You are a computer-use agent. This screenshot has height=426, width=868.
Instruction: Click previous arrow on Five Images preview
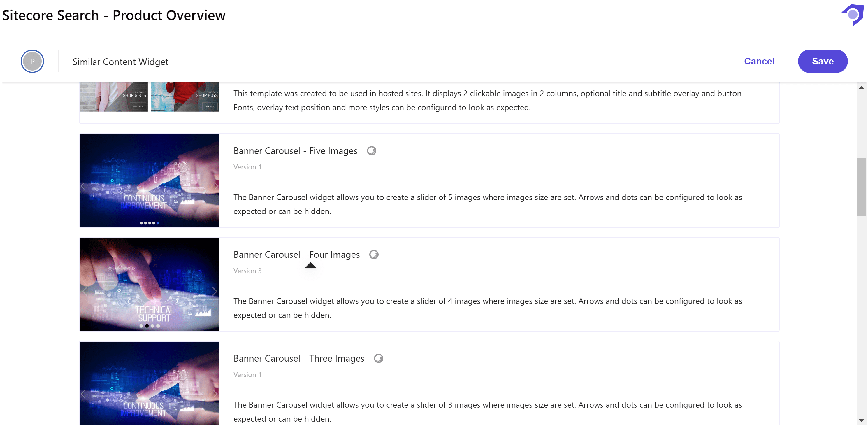(83, 186)
